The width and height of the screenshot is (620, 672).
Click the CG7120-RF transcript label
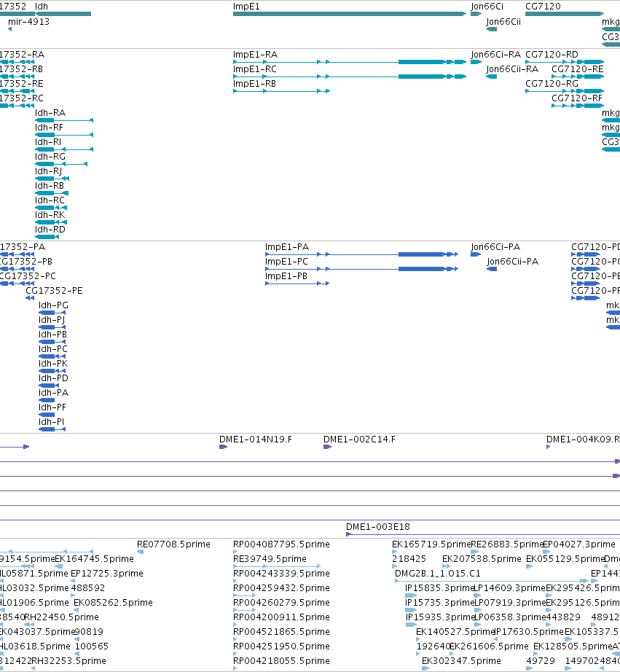pos(577,98)
